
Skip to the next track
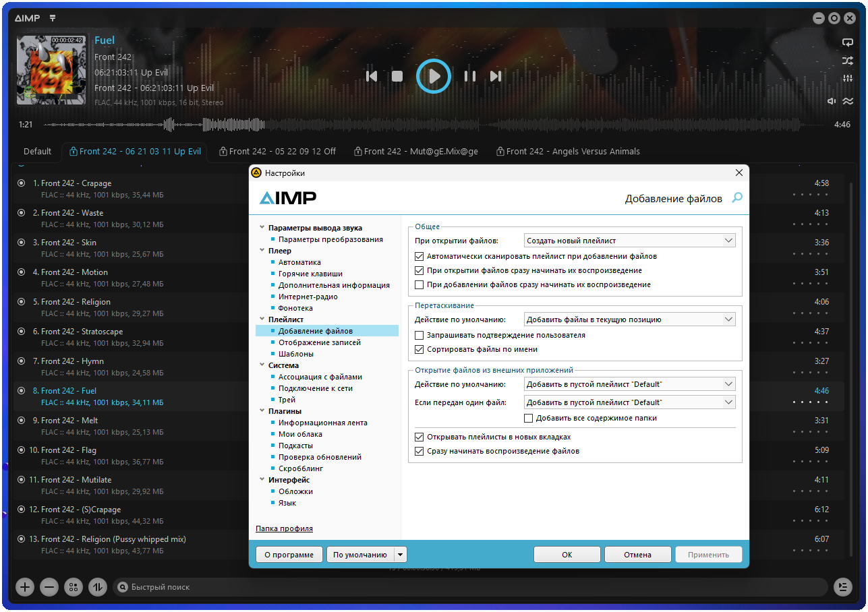pyautogui.click(x=496, y=76)
